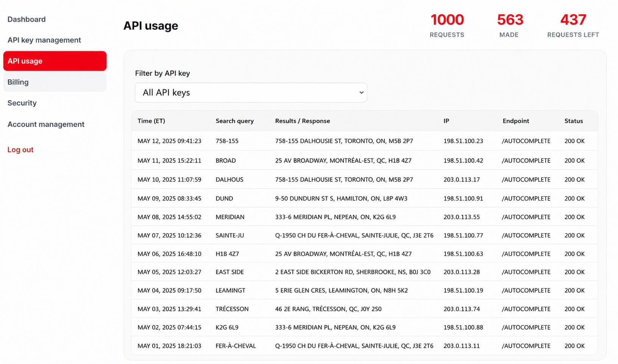Select the 2 EAST SIDE BICKERTON RD result

click(x=353, y=272)
